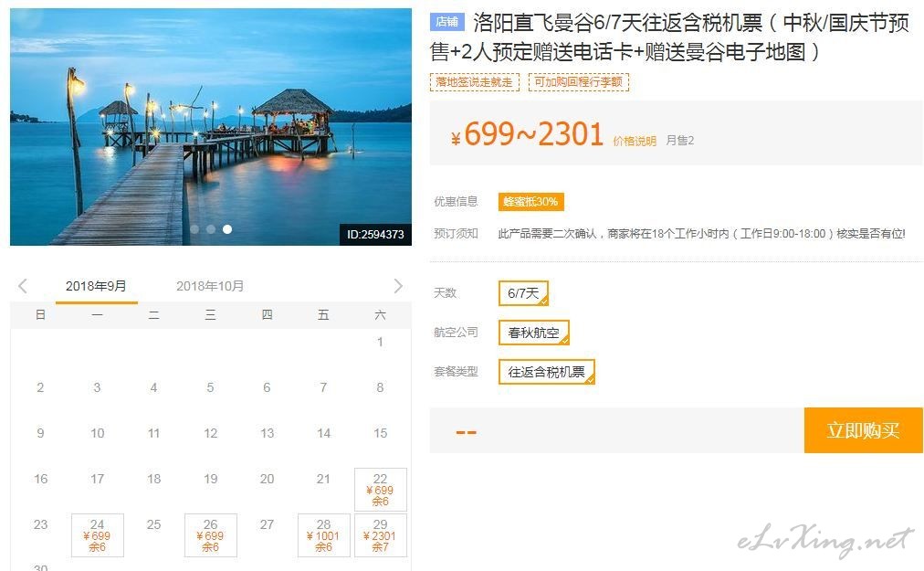Click the 套餐类型 label
The height and width of the screenshot is (571, 924).
456,372
